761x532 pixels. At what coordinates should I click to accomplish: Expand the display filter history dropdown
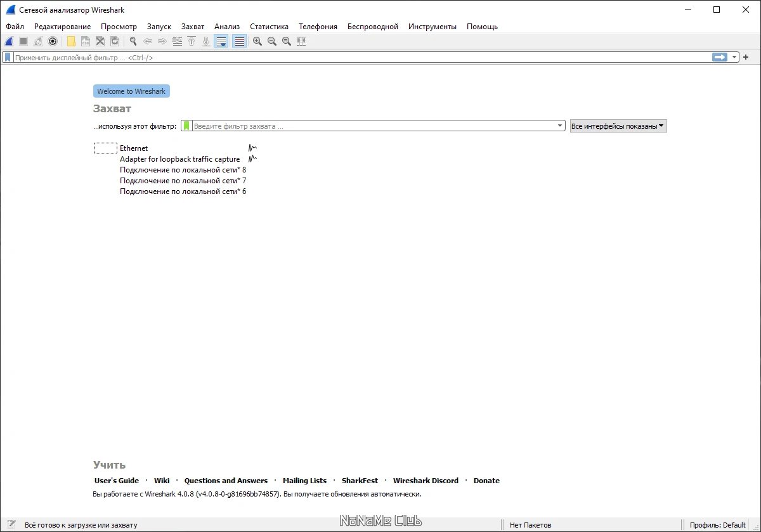[735, 57]
